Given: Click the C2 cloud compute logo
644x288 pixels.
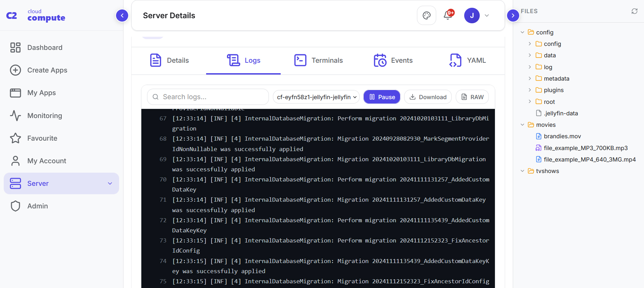Looking at the screenshot, I should [x=36, y=16].
